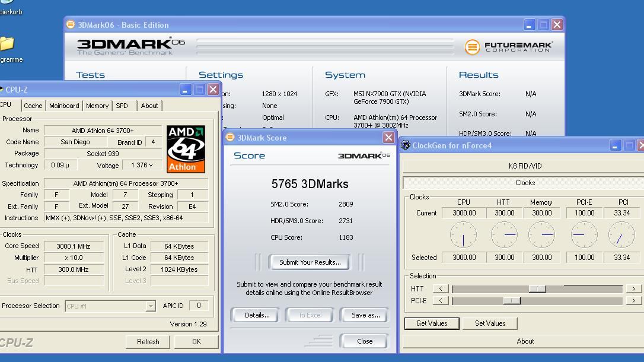
Task: Click Save as in score dialog
Action: point(365,315)
